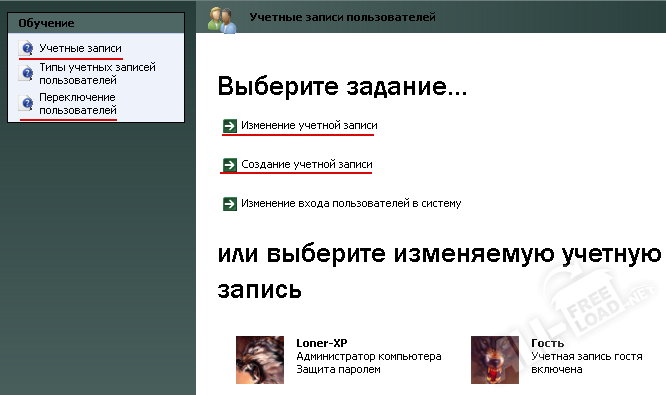
Task: Open Типы учетных записей пользователей help link
Action: [97, 73]
